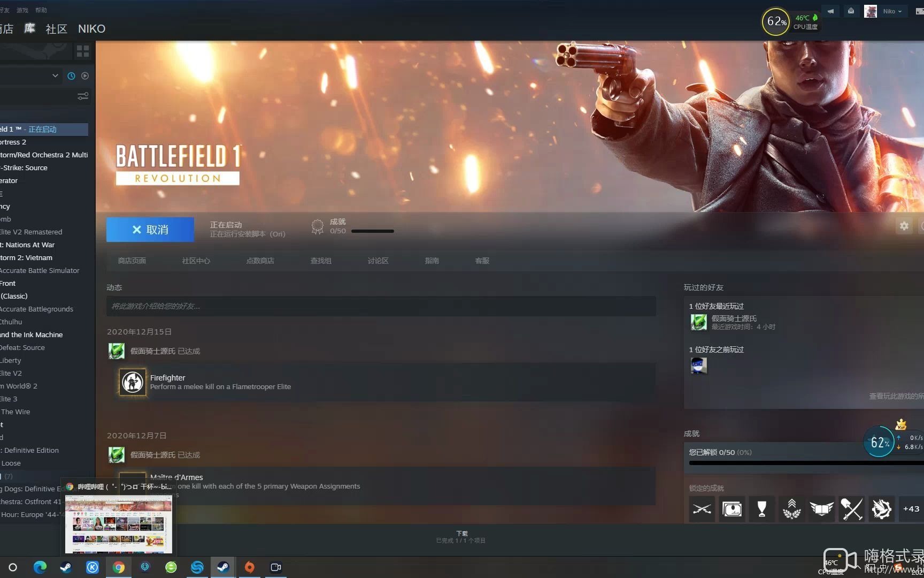Screen dimensions: 924x578
Task: Select Rising Storm 2: Vietnam entry
Action: (x=44, y=258)
